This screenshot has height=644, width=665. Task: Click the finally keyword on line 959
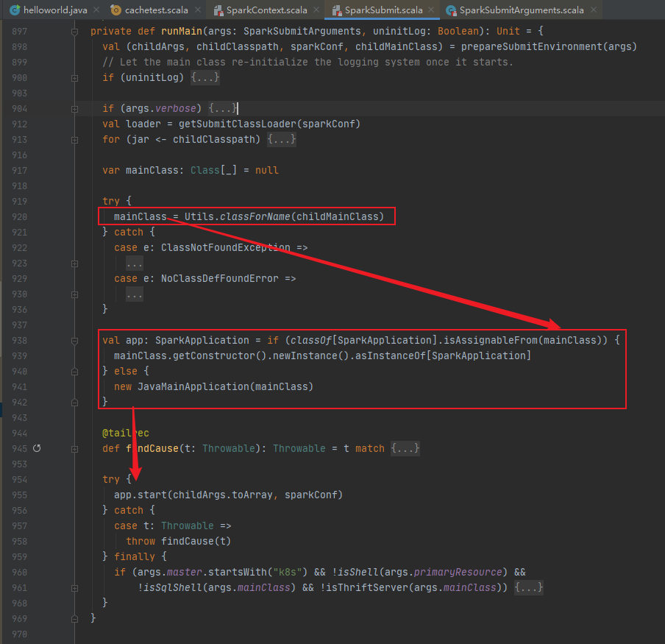tap(135, 556)
